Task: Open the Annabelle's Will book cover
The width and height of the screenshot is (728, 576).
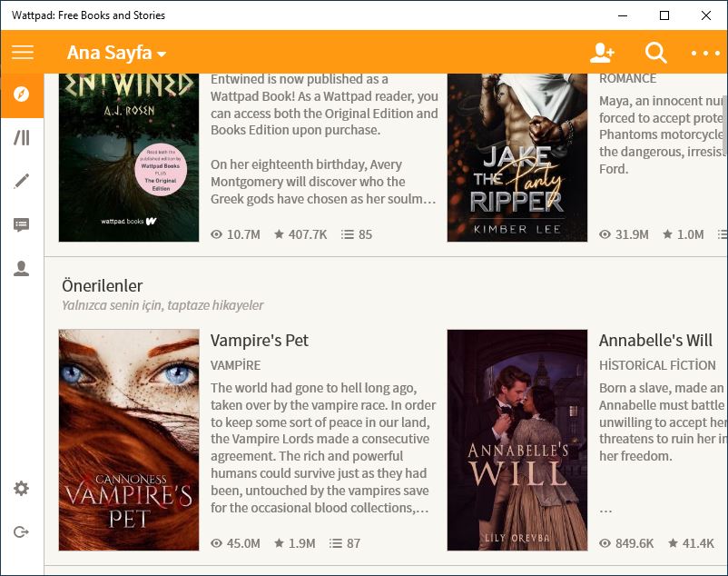Action: coord(517,440)
